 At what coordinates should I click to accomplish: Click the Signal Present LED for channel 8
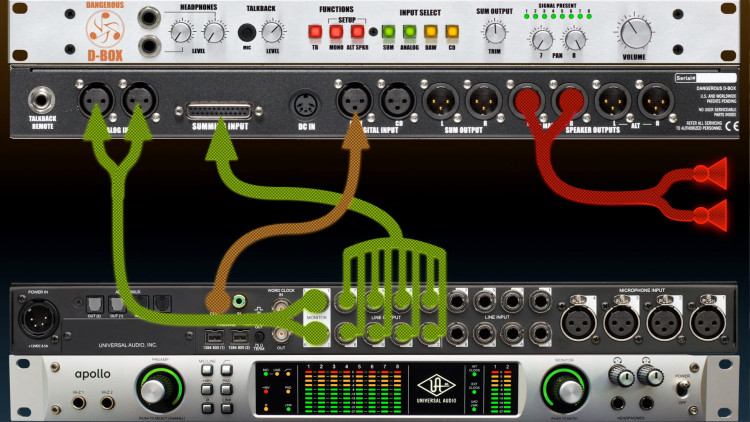click(589, 16)
